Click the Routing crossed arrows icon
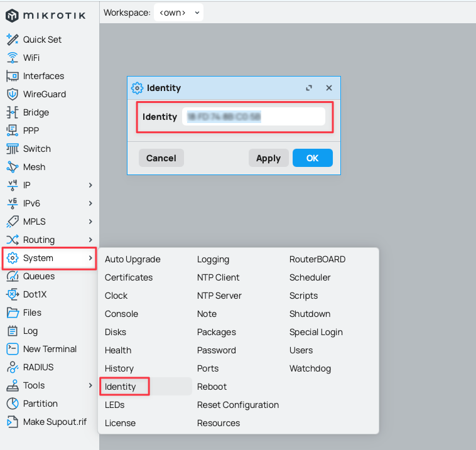 tap(13, 240)
